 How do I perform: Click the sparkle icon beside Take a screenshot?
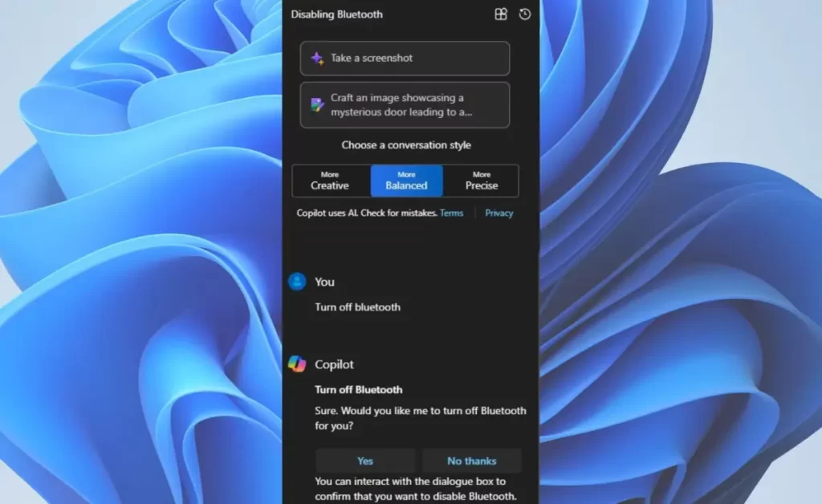[317, 58]
